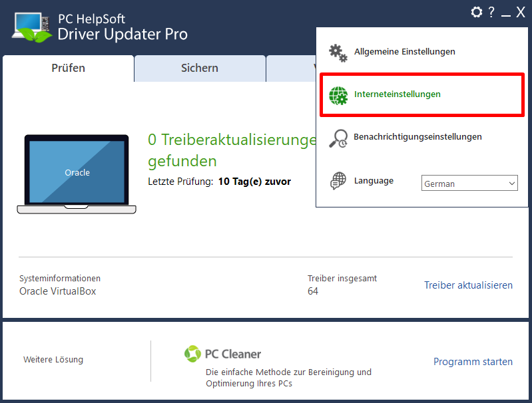Screen dimensions: 532x403
Task: Switch to the Prüfen tab
Action: coord(68,68)
